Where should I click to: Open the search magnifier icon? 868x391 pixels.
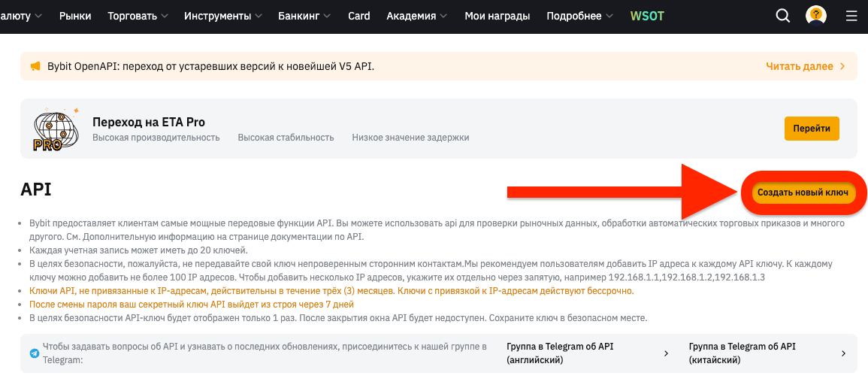click(783, 16)
